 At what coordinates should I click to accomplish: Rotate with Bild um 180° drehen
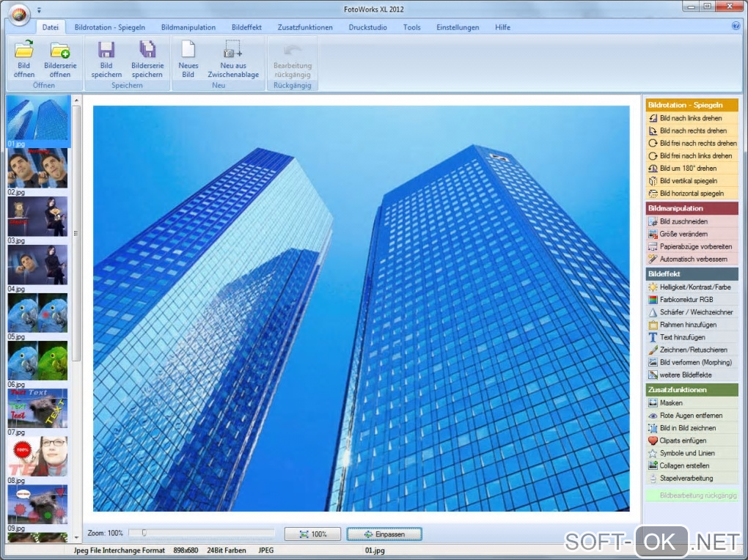coord(692,168)
